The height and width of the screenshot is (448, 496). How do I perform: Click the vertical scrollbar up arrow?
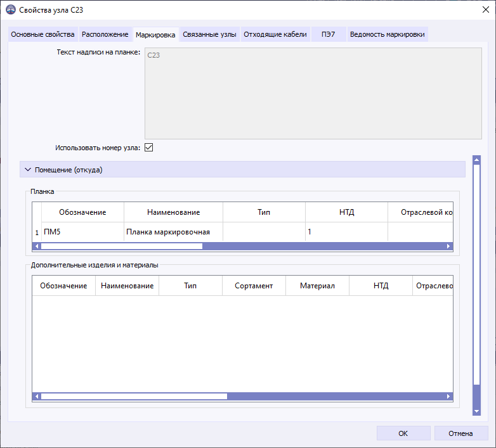click(x=477, y=160)
